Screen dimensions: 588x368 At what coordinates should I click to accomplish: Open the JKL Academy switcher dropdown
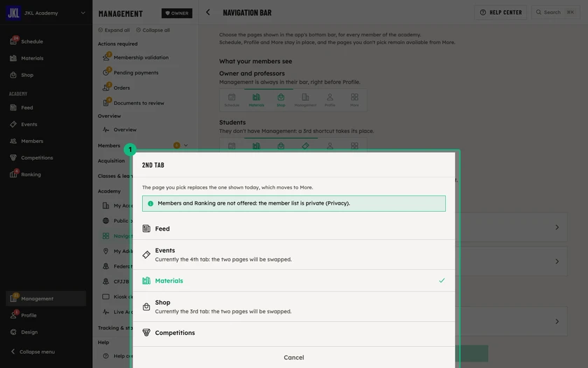pos(83,13)
